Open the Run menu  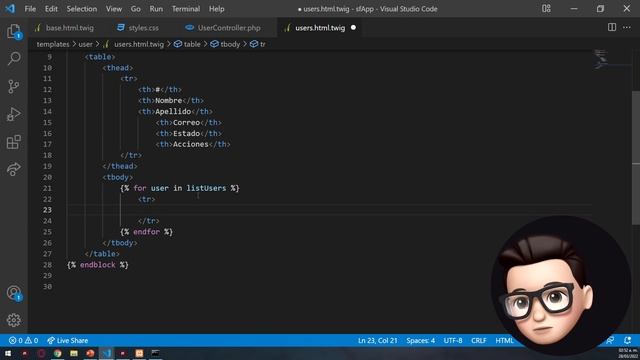click(x=156, y=9)
